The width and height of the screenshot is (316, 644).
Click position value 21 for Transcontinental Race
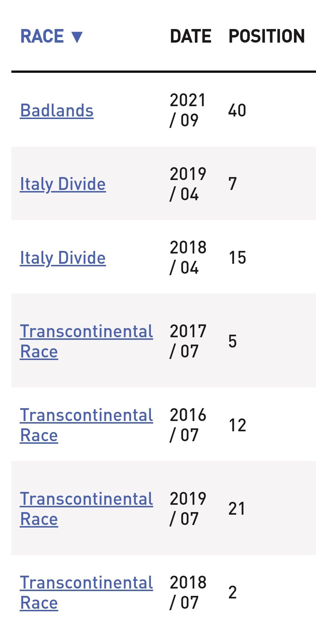point(237,509)
